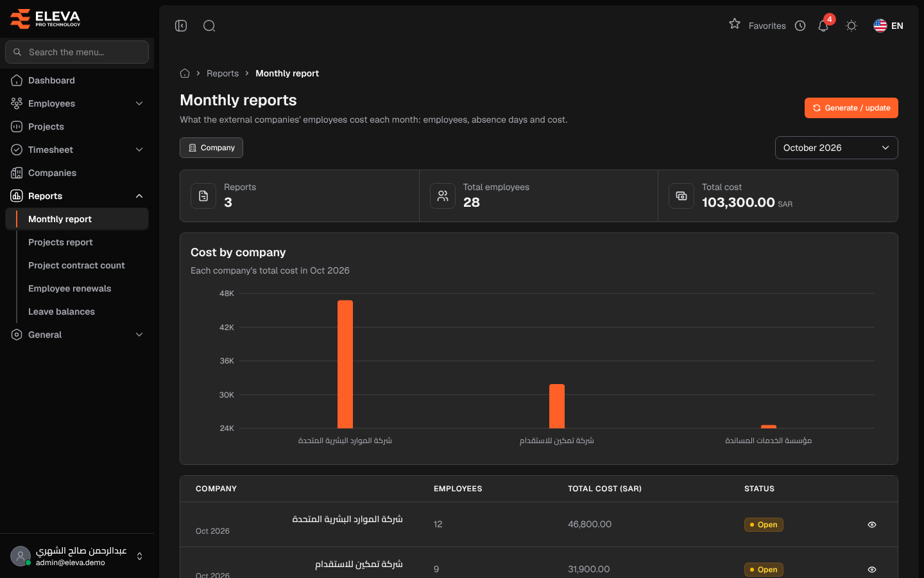
Task: Click admin@eleva.demo email text
Action: [x=71, y=563]
